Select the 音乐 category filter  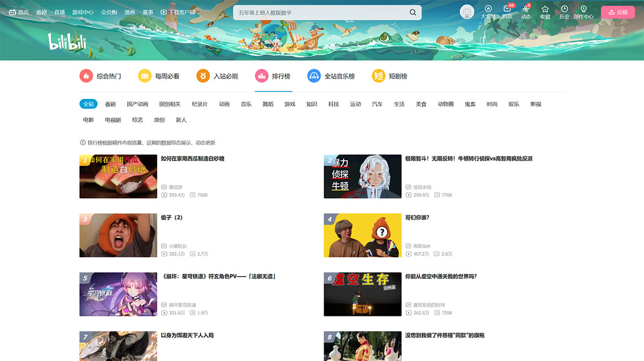click(246, 104)
